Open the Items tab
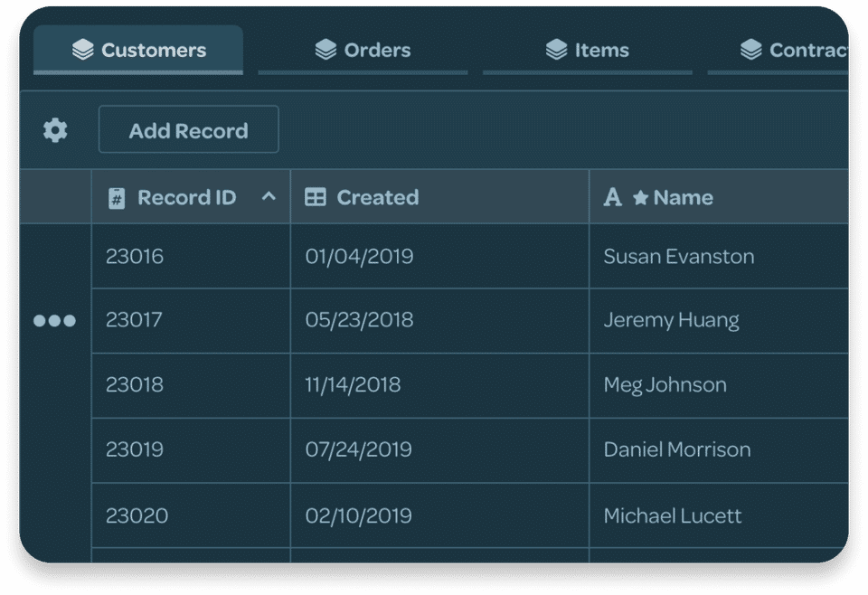Screen dimensions: 868x595 [x=588, y=51]
